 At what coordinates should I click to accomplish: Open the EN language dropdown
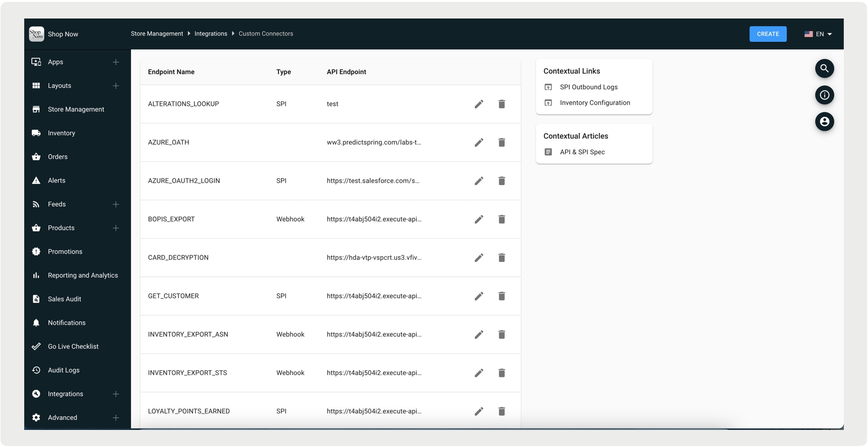point(818,34)
